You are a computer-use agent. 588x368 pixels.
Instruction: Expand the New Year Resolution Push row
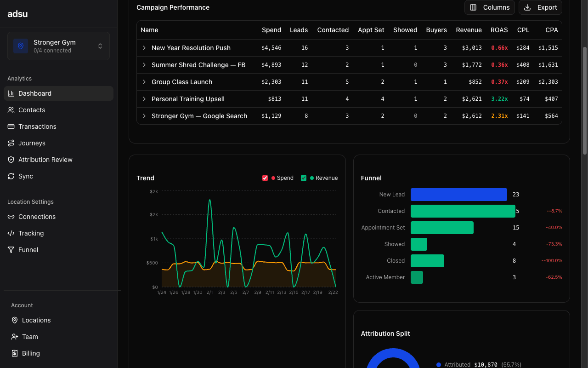(144, 48)
